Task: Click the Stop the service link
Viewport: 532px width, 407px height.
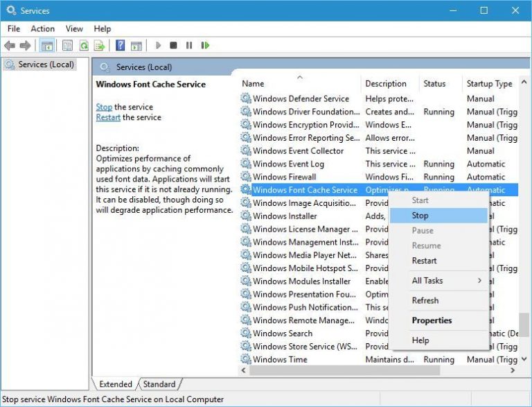Action: [104, 107]
